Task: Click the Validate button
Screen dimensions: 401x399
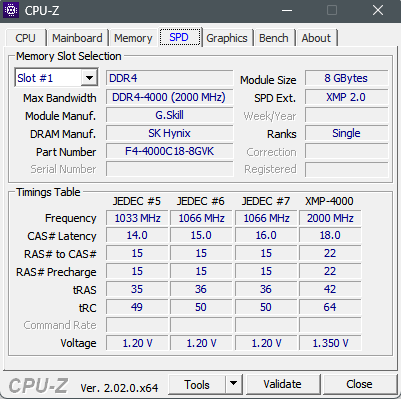Action: 282,384
